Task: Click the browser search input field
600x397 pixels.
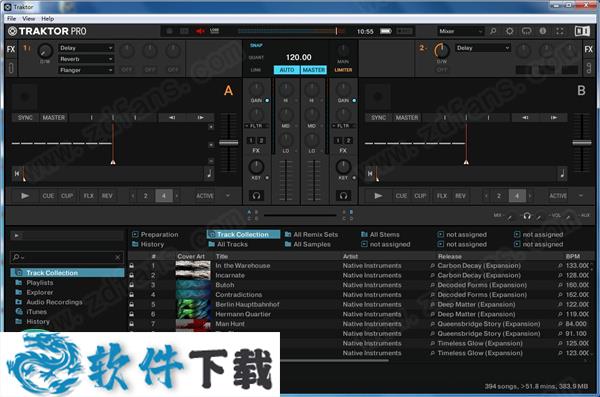Action: (x=67, y=257)
